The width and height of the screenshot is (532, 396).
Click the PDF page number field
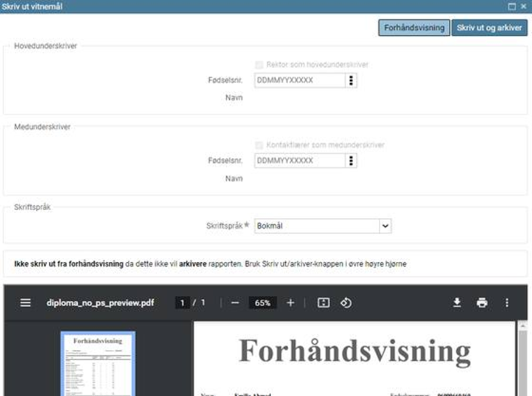pyautogui.click(x=182, y=302)
